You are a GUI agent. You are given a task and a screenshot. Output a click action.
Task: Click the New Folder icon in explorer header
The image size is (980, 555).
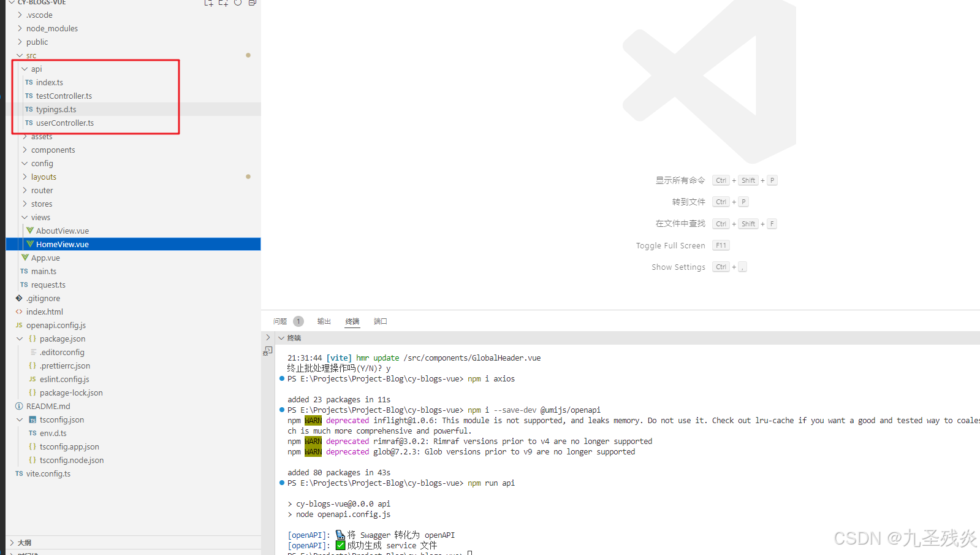coord(223,3)
